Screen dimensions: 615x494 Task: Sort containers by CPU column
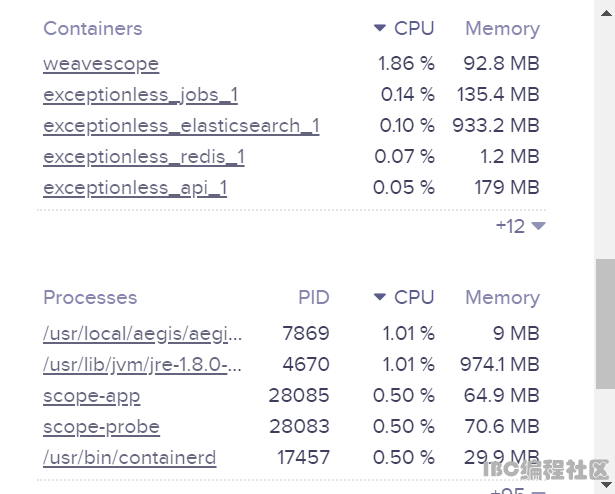pyautogui.click(x=414, y=28)
